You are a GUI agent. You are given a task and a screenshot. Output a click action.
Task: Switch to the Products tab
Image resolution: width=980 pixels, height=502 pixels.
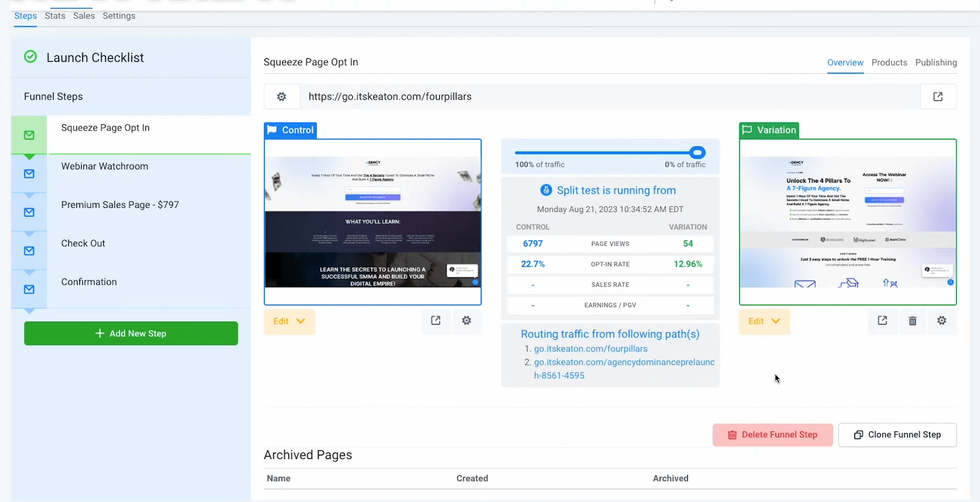click(889, 63)
